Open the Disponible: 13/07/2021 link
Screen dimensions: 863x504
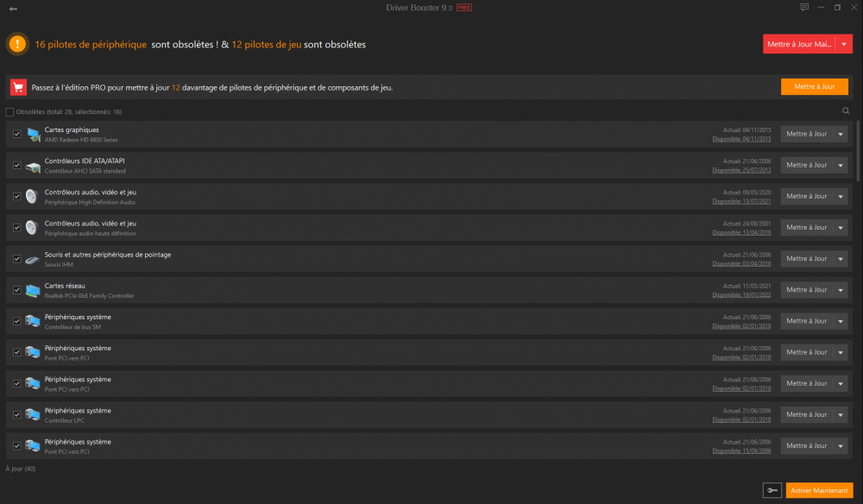[741, 201]
